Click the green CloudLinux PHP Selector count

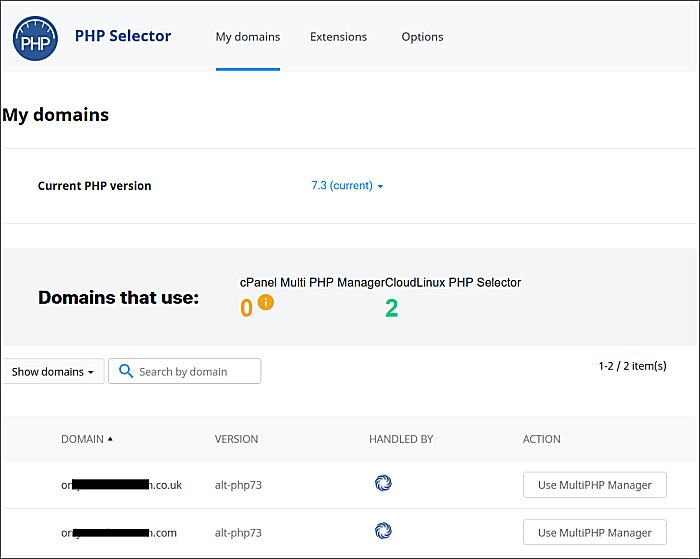tap(391, 309)
